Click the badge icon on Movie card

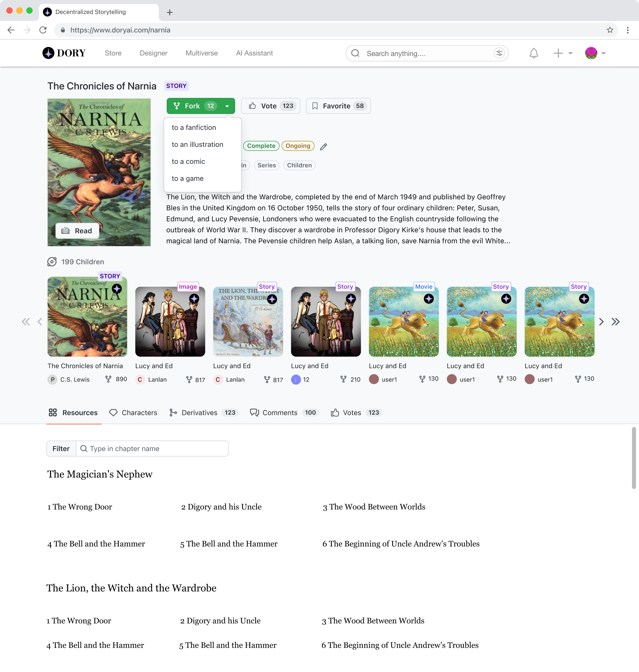click(429, 298)
